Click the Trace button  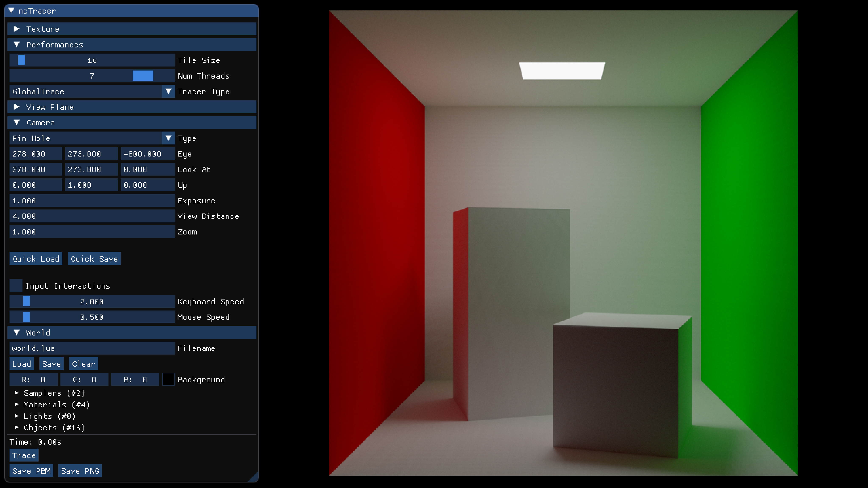click(x=24, y=455)
